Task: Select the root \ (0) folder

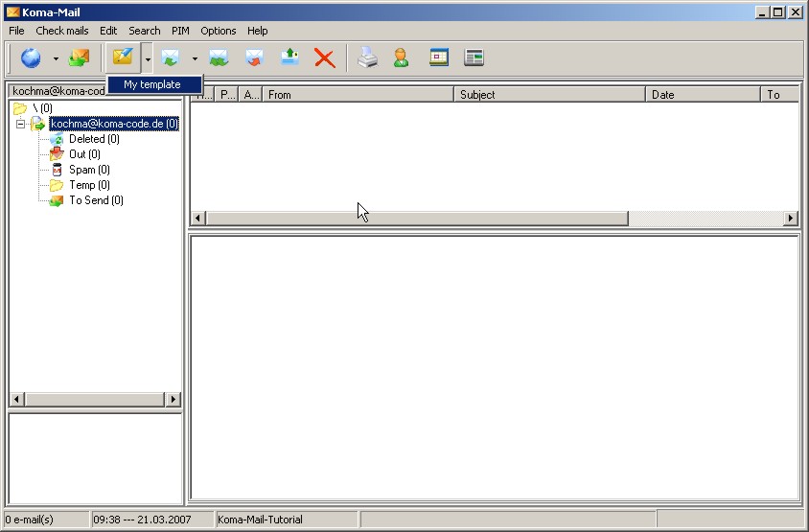Action: [42, 108]
